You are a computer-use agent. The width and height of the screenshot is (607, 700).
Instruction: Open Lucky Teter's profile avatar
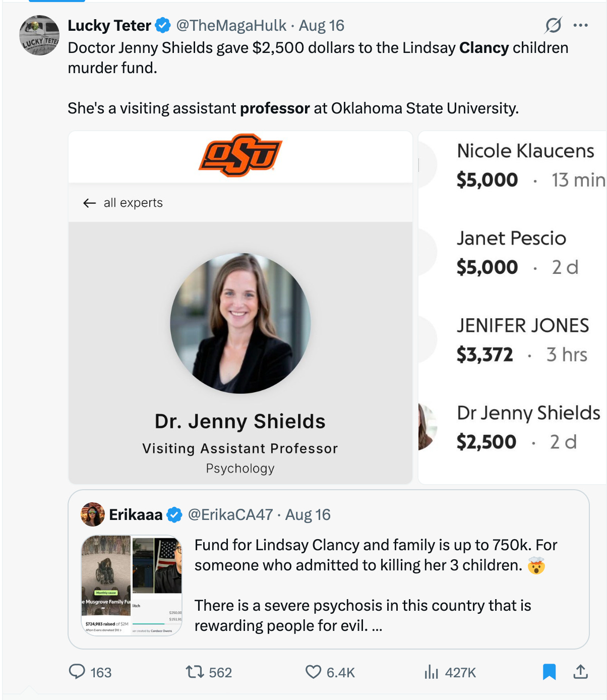(39, 35)
